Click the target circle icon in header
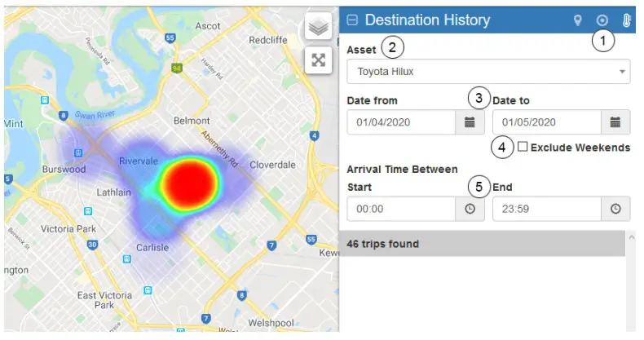 [x=602, y=20]
